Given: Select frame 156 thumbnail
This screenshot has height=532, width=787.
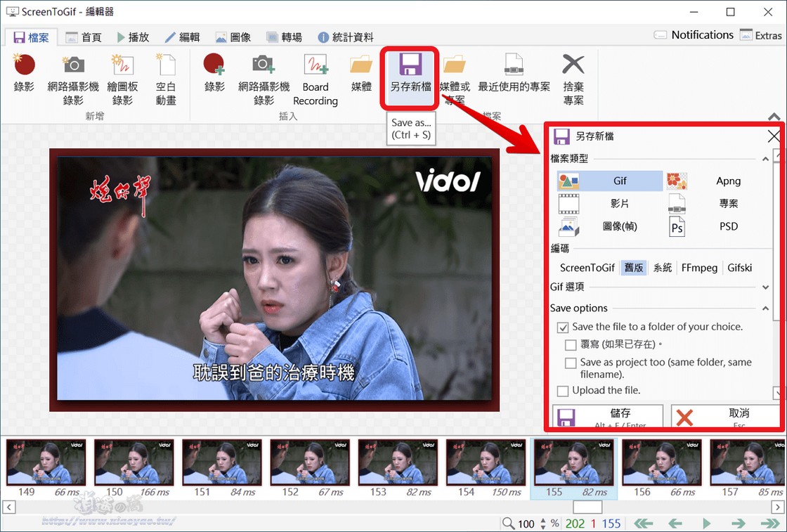Looking at the screenshot, I should pos(662,468).
